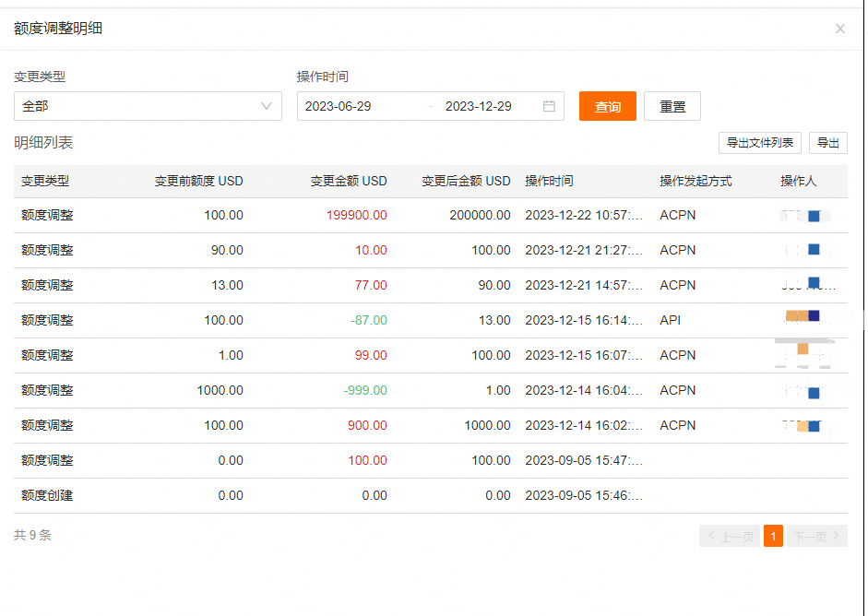Click timestamp 2023-09-05 15:46
Viewport: 868px width, 616px height.
(x=584, y=495)
